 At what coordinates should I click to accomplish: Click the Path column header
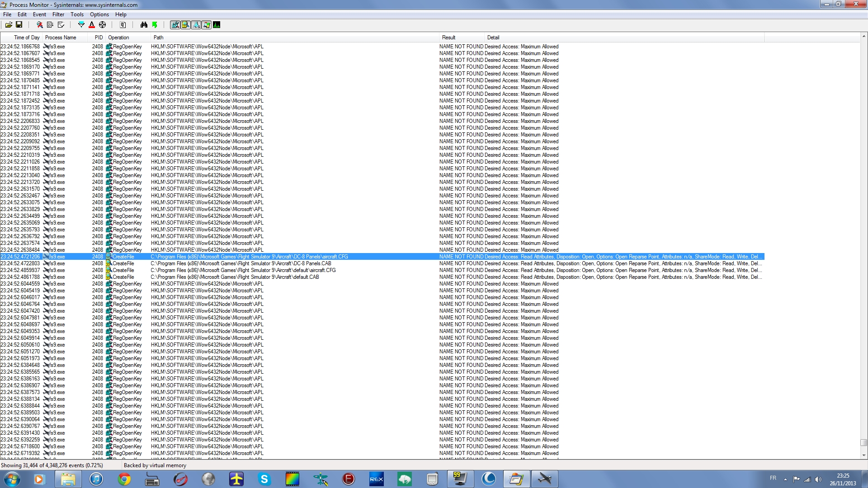[x=295, y=38]
